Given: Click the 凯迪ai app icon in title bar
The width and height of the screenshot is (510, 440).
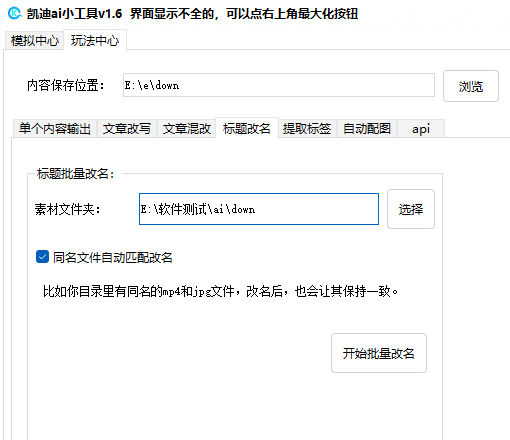Looking at the screenshot, I should [14, 14].
